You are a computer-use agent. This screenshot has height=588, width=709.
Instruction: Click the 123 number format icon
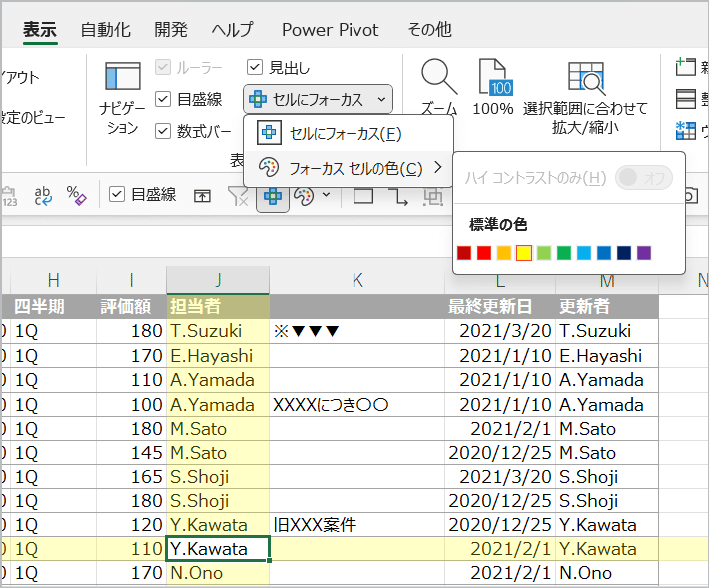[x=10, y=196]
